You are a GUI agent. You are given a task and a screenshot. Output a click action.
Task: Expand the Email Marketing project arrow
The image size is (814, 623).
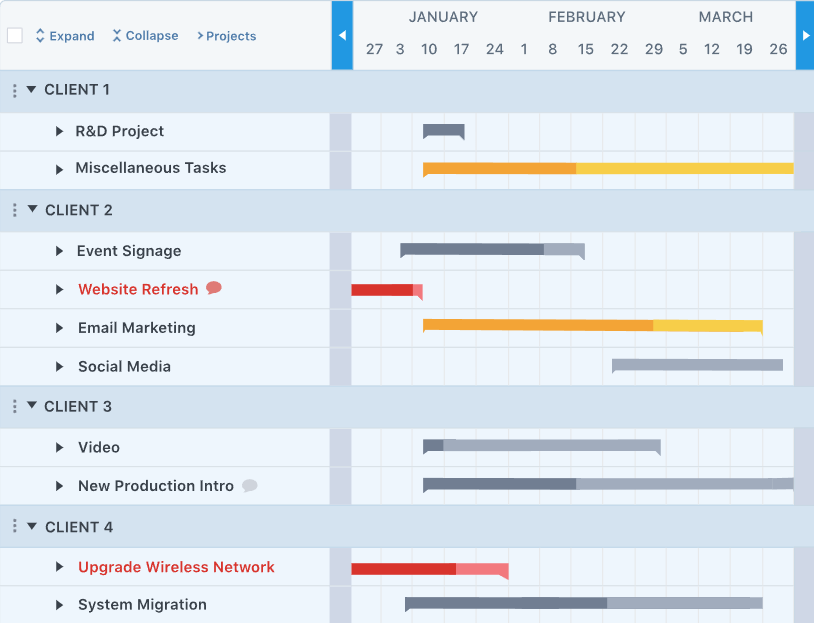coord(59,328)
